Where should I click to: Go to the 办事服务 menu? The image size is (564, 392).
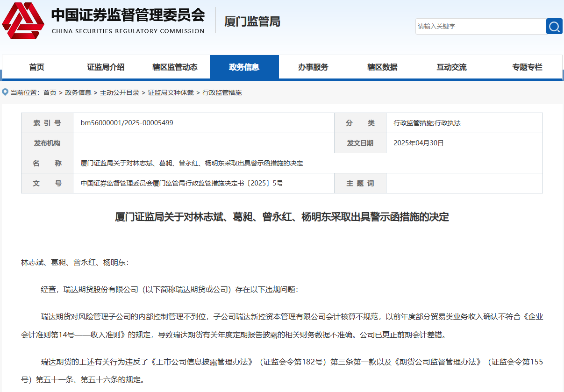[x=313, y=67]
